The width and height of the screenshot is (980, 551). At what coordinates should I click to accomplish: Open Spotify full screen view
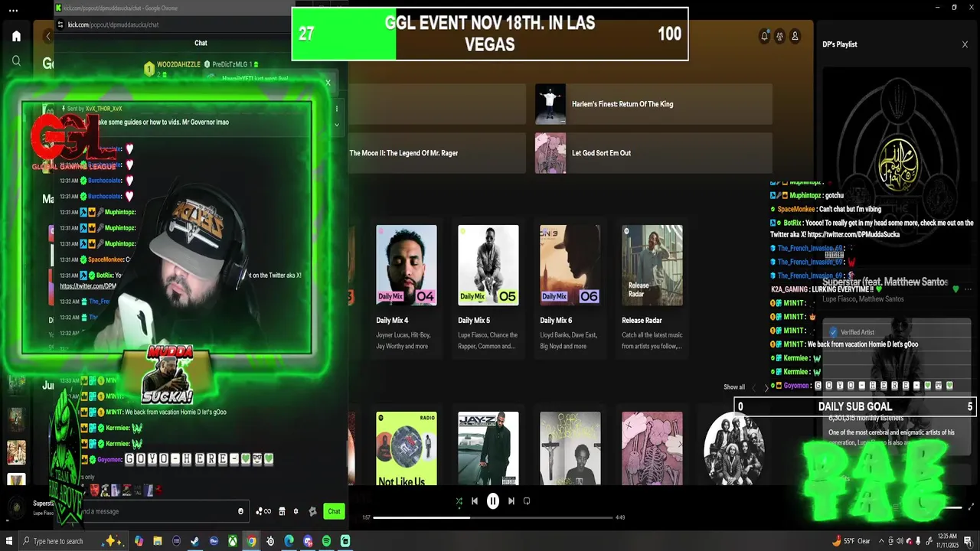pos(972,507)
